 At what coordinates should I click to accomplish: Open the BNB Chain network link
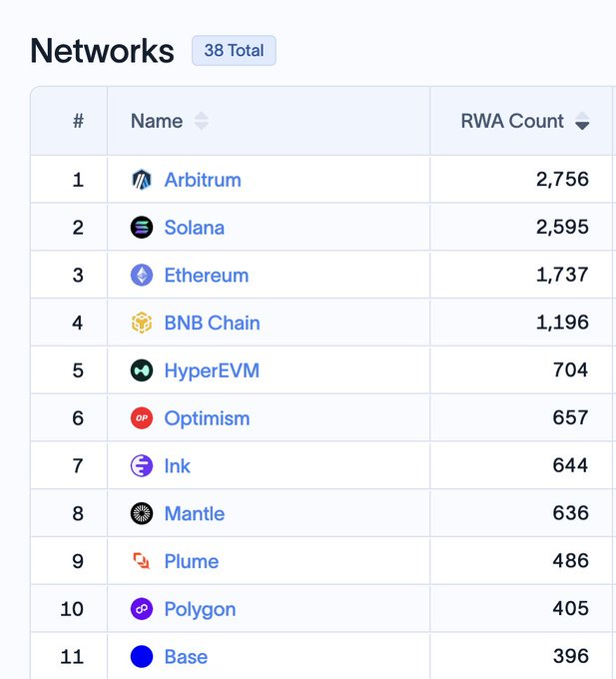[212, 323]
